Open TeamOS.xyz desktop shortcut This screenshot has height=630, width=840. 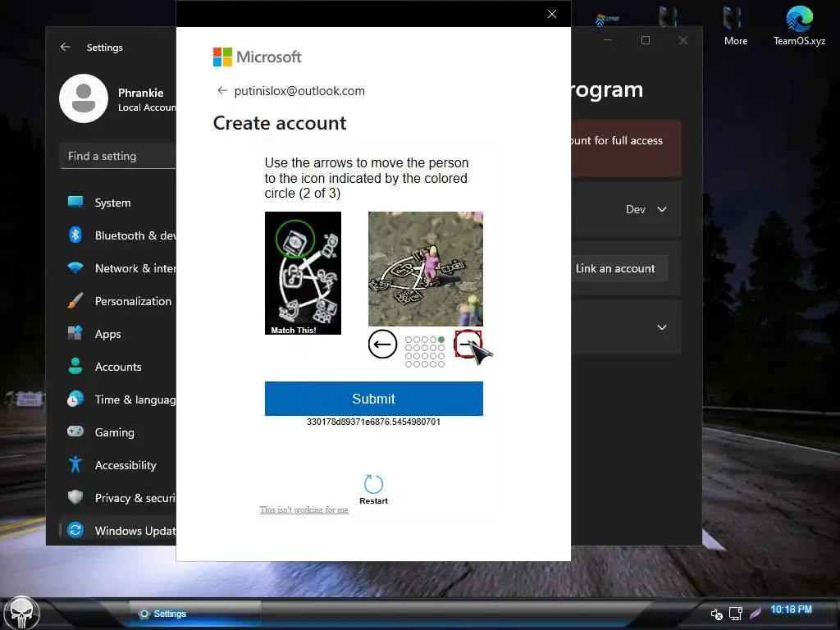pyautogui.click(x=799, y=25)
